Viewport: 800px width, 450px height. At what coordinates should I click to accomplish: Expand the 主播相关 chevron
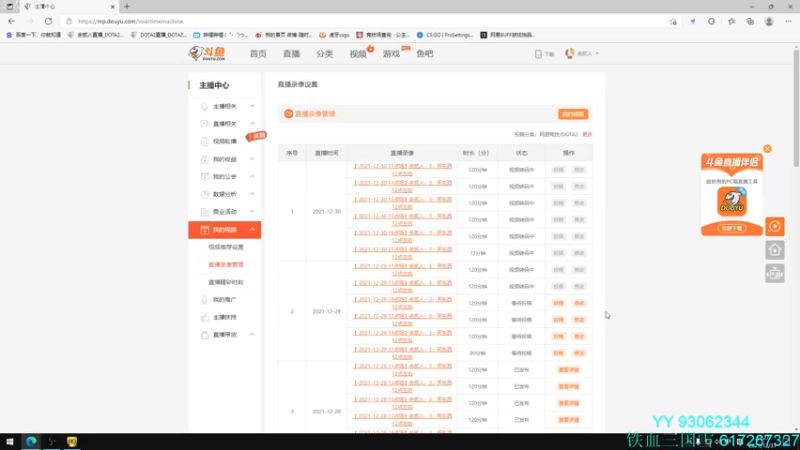coord(252,106)
